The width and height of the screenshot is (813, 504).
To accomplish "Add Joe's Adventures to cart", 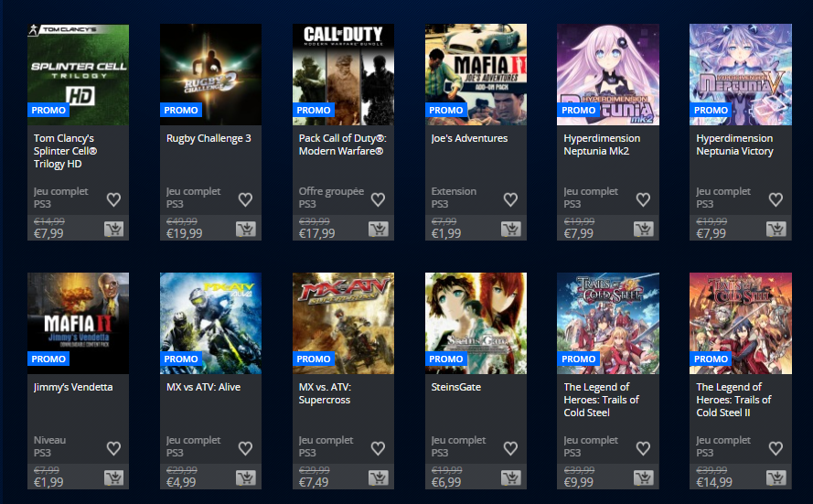I will tap(510, 229).
